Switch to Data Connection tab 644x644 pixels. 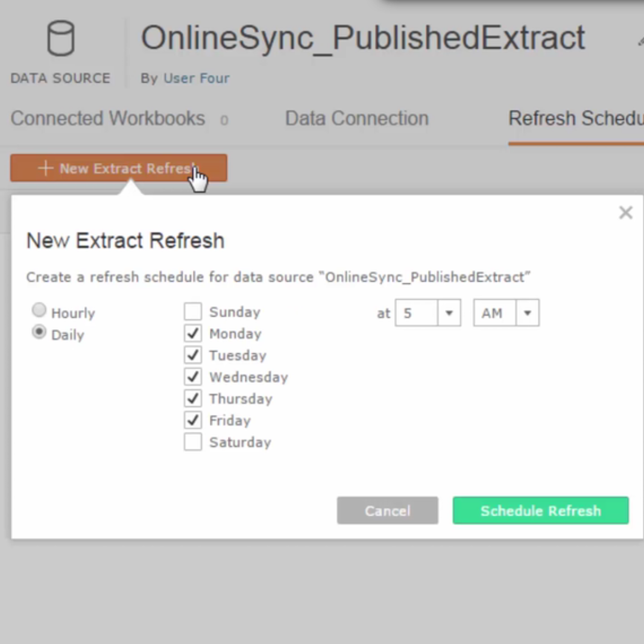pos(356,119)
